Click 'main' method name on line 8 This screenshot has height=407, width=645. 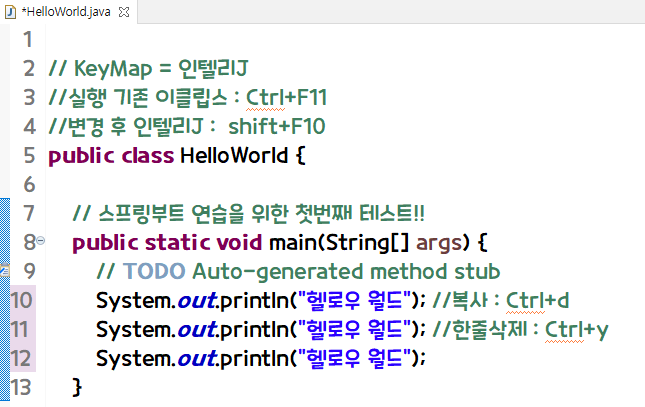pyautogui.click(x=293, y=242)
